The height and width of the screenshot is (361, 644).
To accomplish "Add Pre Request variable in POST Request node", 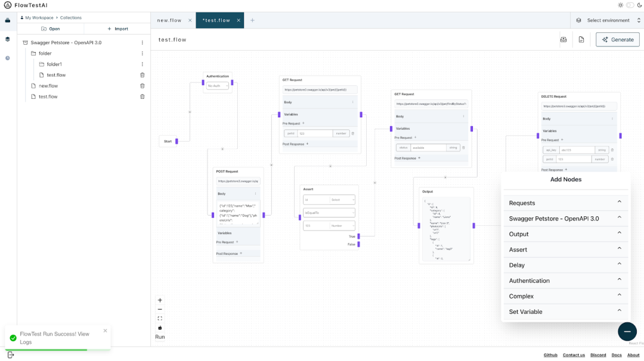I will pos(237,242).
